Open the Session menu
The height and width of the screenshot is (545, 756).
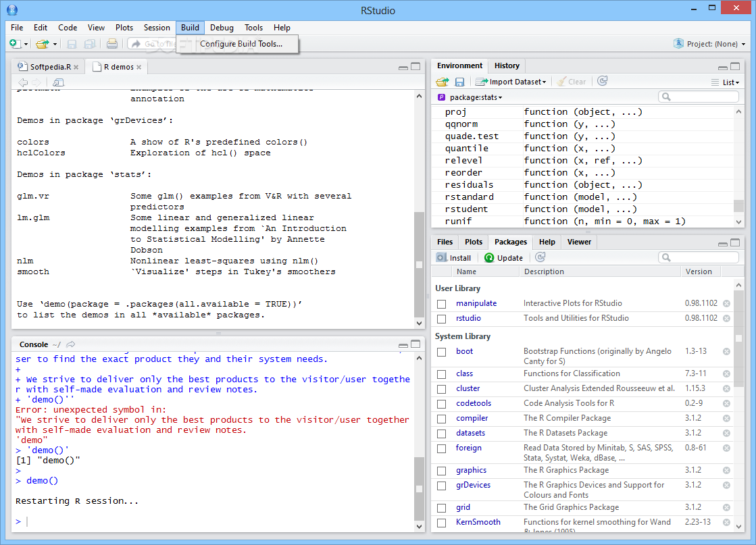tap(157, 28)
